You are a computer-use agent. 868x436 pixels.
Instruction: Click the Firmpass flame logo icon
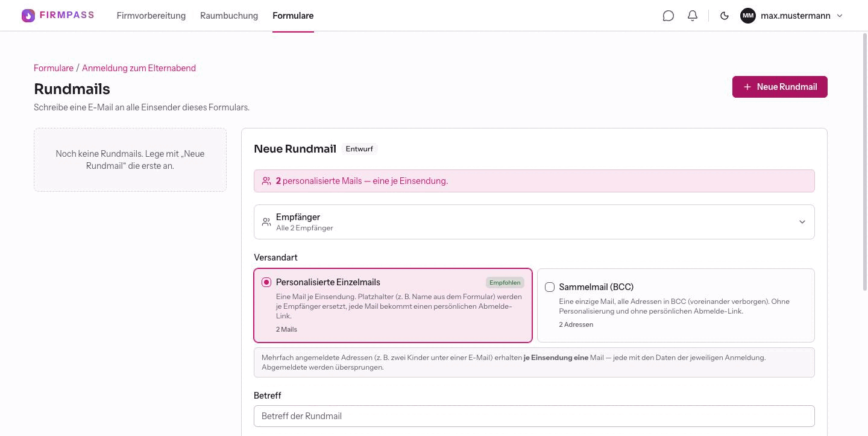(28, 16)
